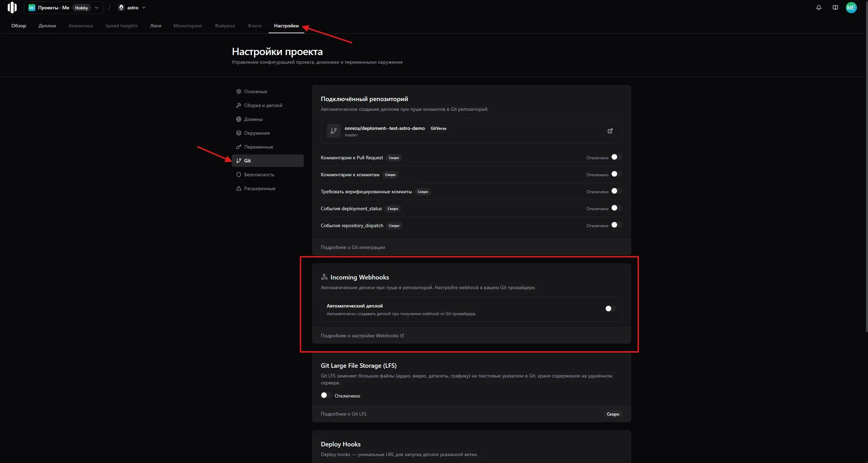The width and height of the screenshot is (868, 463).
Task: Open the Безопасность sidebar section
Action: [259, 175]
